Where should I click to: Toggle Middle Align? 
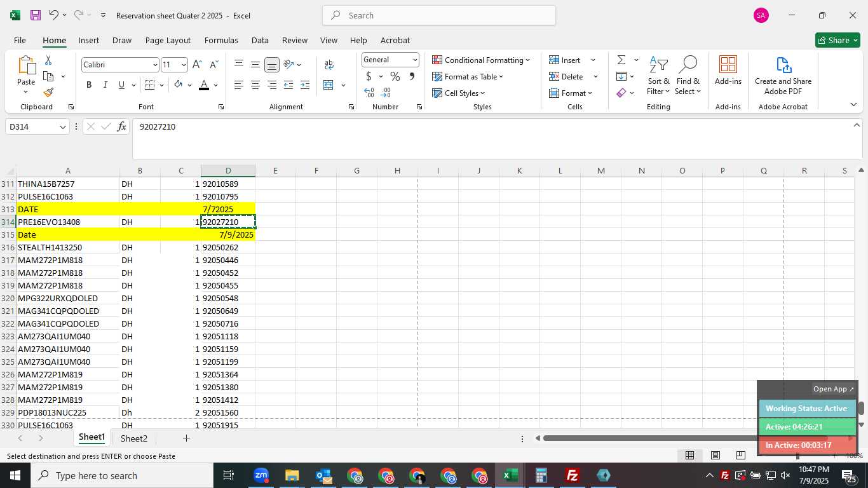(x=255, y=64)
